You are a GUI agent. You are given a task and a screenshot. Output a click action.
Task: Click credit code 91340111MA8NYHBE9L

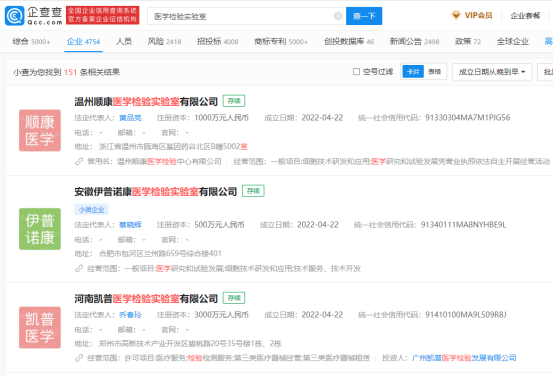coord(463,225)
